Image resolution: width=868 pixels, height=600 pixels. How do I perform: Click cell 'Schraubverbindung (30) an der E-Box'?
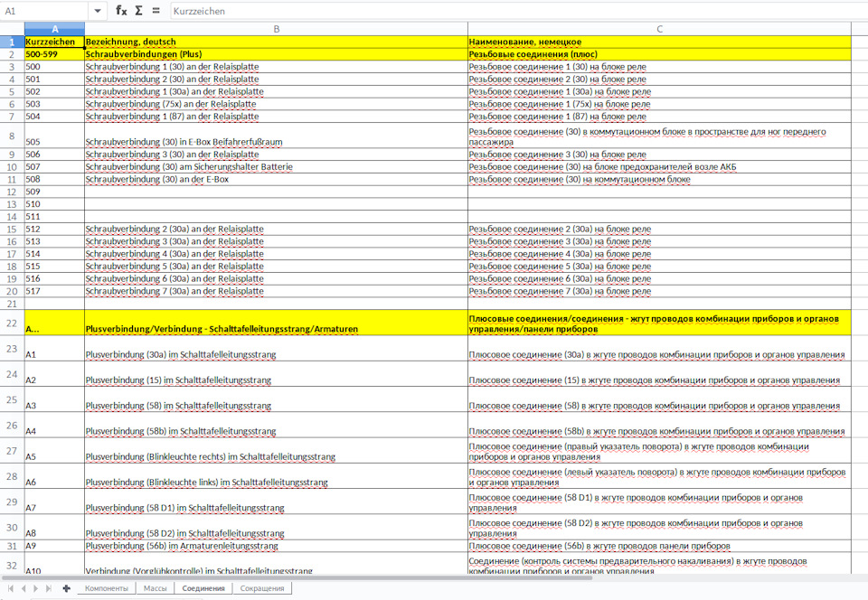click(276, 179)
